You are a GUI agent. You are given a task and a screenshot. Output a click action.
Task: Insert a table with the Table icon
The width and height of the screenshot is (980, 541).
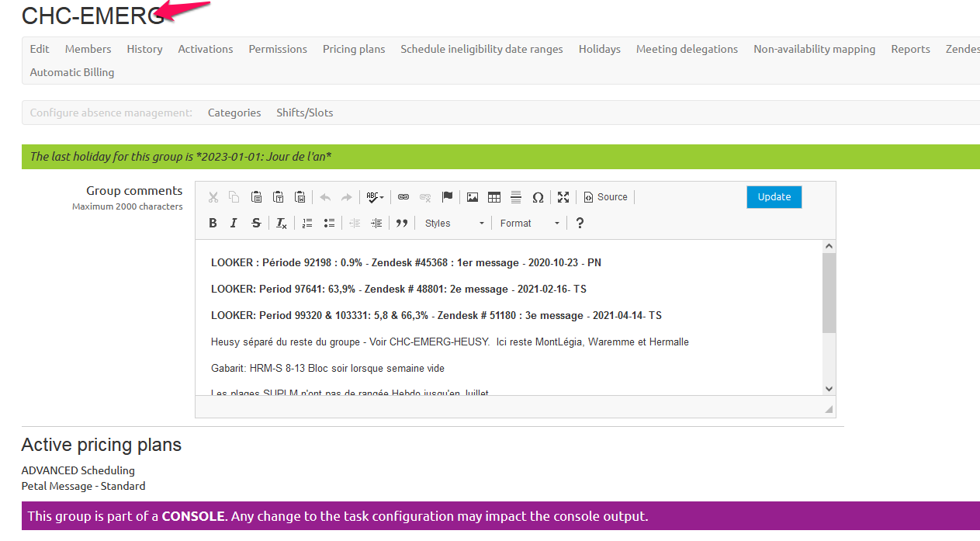pos(494,197)
